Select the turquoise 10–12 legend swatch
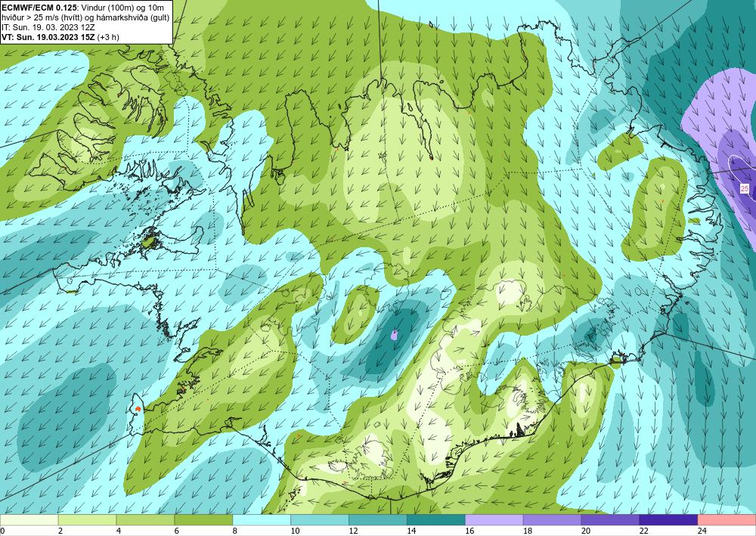The width and height of the screenshot is (756, 536). (320, 520)
